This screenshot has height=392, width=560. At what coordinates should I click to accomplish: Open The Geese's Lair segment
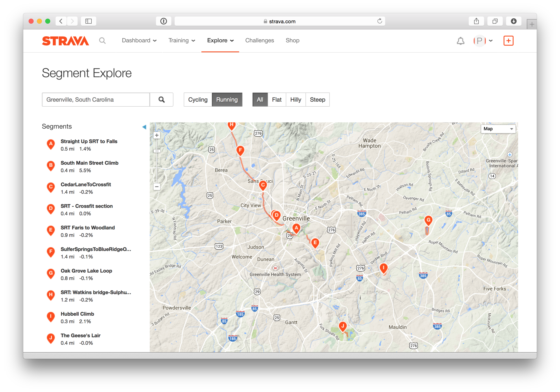80,335
